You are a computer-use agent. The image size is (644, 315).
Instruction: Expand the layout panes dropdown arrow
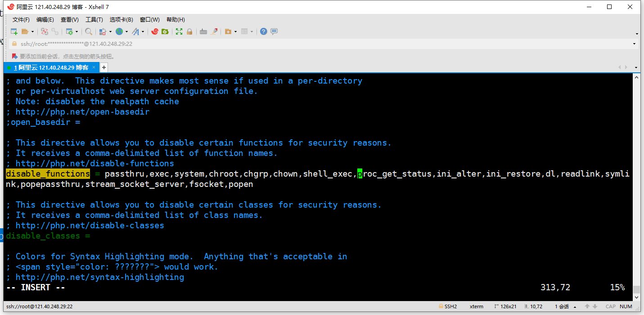[252, 31]
